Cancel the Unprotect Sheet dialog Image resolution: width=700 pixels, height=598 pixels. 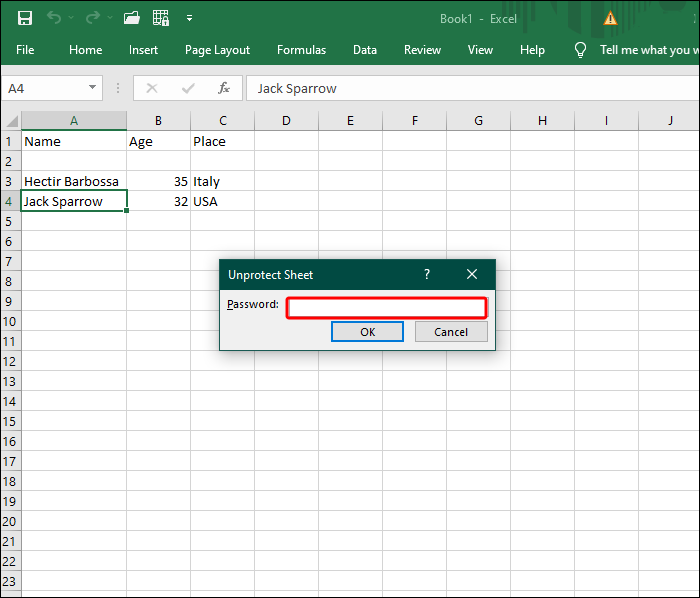[x=451, y=332]
